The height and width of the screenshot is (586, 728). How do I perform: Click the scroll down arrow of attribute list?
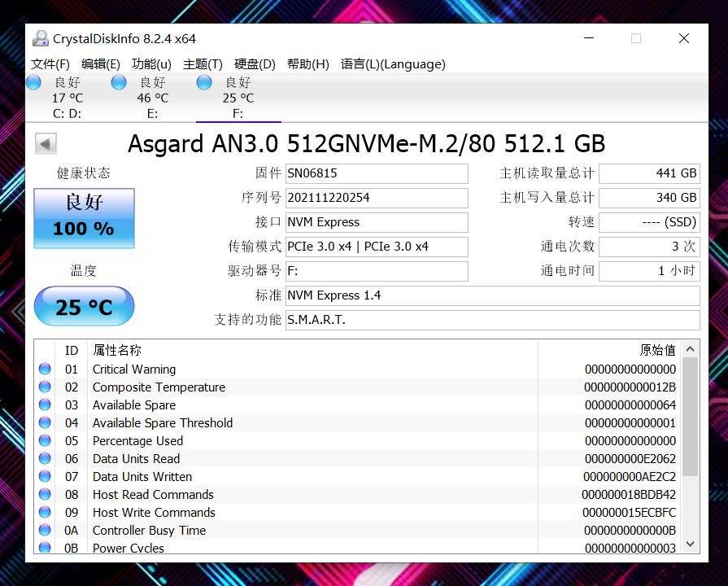coord(690,544)
